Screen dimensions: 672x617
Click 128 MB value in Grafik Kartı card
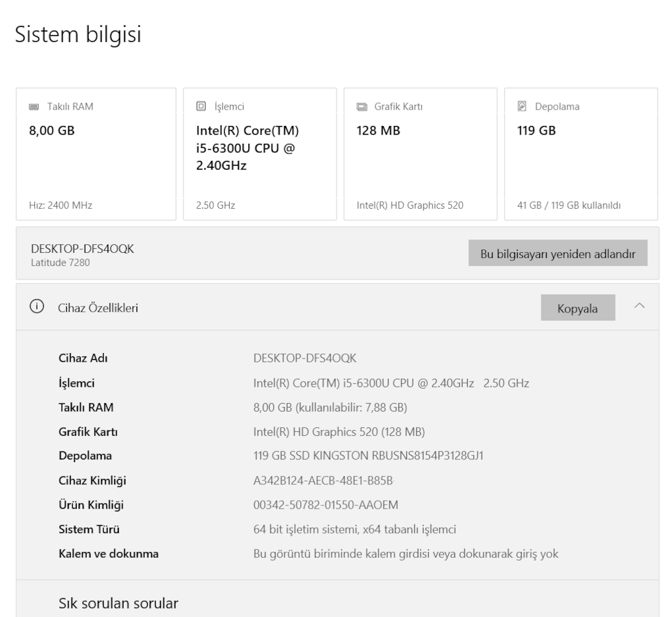(379, 131)
